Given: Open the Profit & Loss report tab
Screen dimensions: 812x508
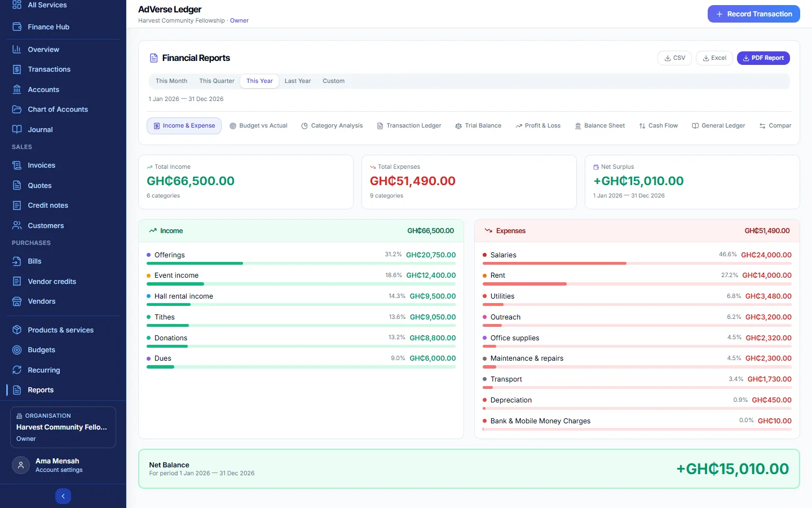Looking at the screenshot, I should (538, 126).
